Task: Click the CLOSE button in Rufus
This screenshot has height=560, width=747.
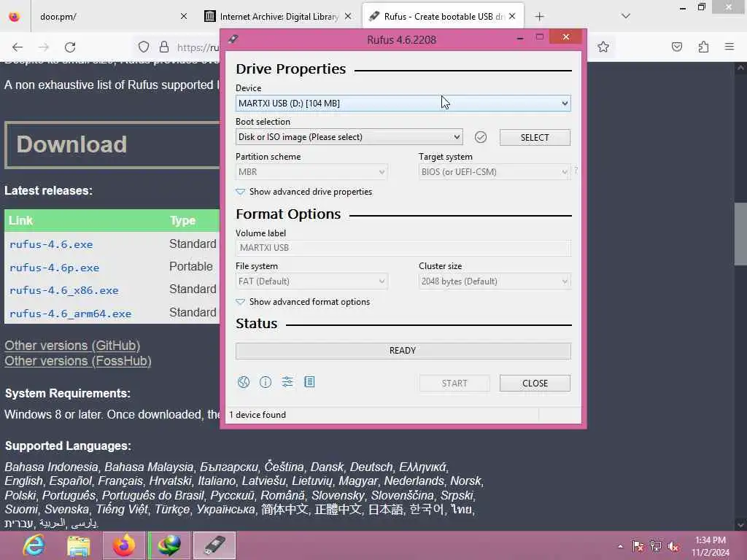Action: coord(535,384)
